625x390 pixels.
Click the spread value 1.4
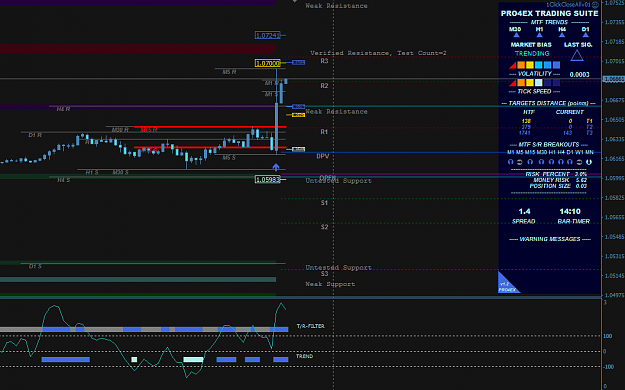524,211
